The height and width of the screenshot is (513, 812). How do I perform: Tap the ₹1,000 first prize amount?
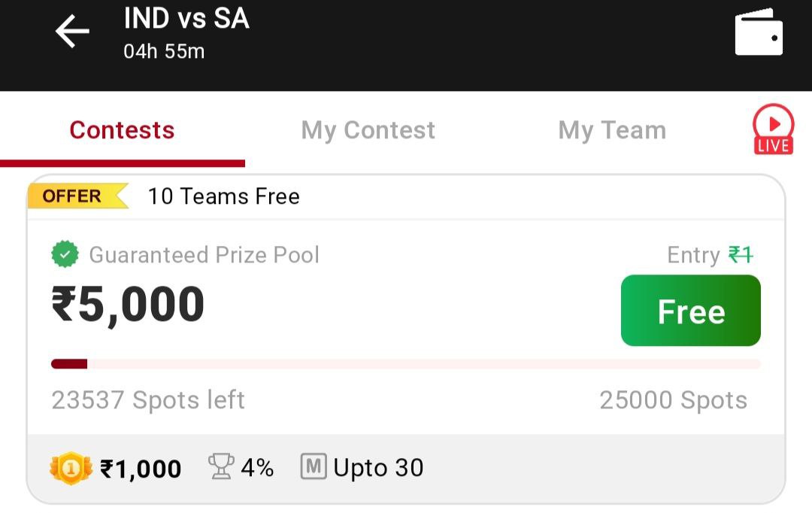141,469
